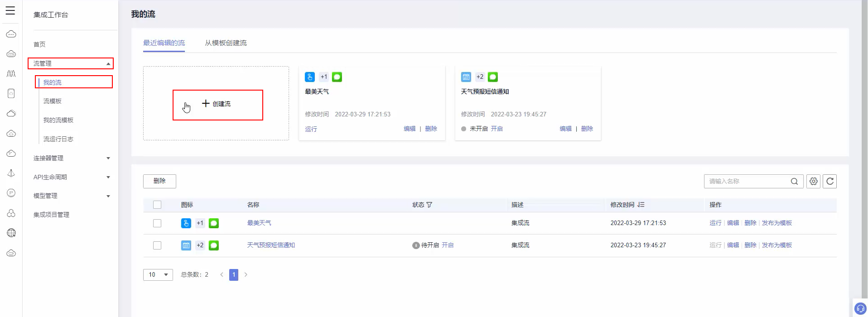This screenshot has height=317, width=868.
Task: Click 编辑 on the 天气预报短信通知 card
Action: (x=566, y=129)
